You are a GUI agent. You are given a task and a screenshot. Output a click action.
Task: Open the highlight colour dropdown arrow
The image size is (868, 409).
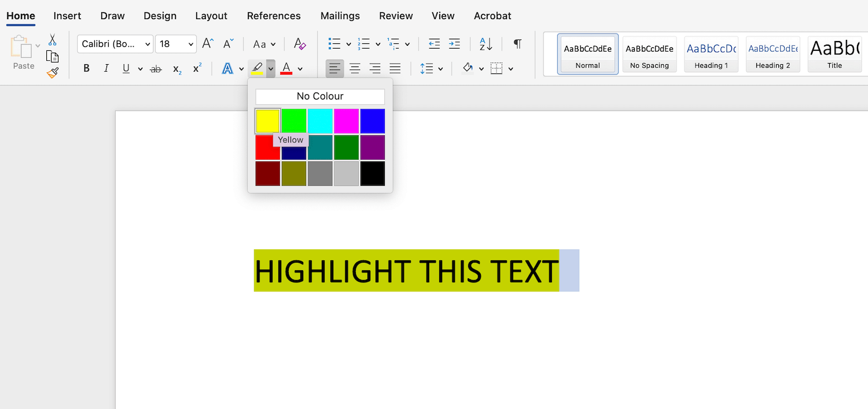[x=270, y=69]
